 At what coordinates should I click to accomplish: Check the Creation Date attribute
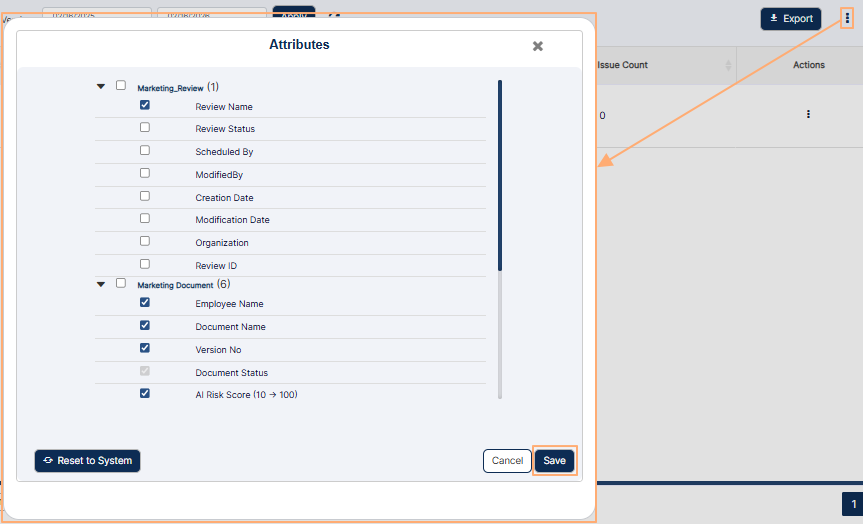click(145, 196)
